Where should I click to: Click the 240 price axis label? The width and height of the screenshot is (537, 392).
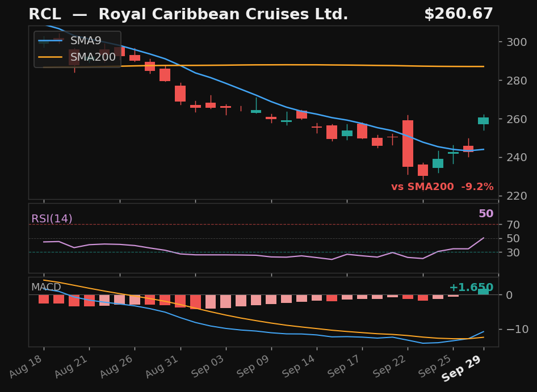[517, 158]
